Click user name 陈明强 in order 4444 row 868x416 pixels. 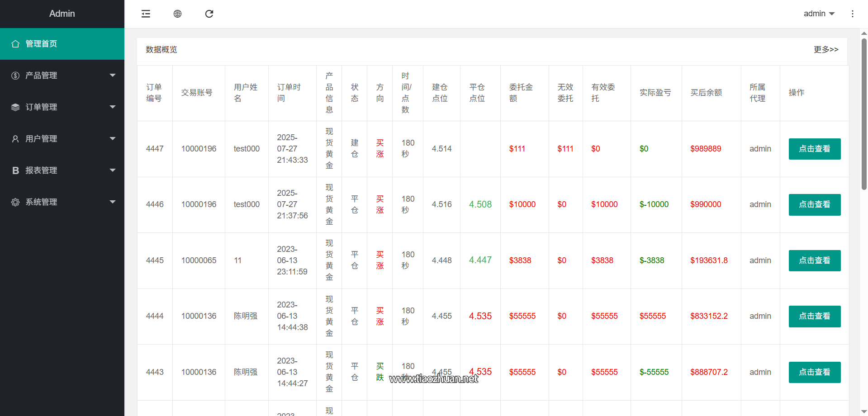click(x=246, y=317)
